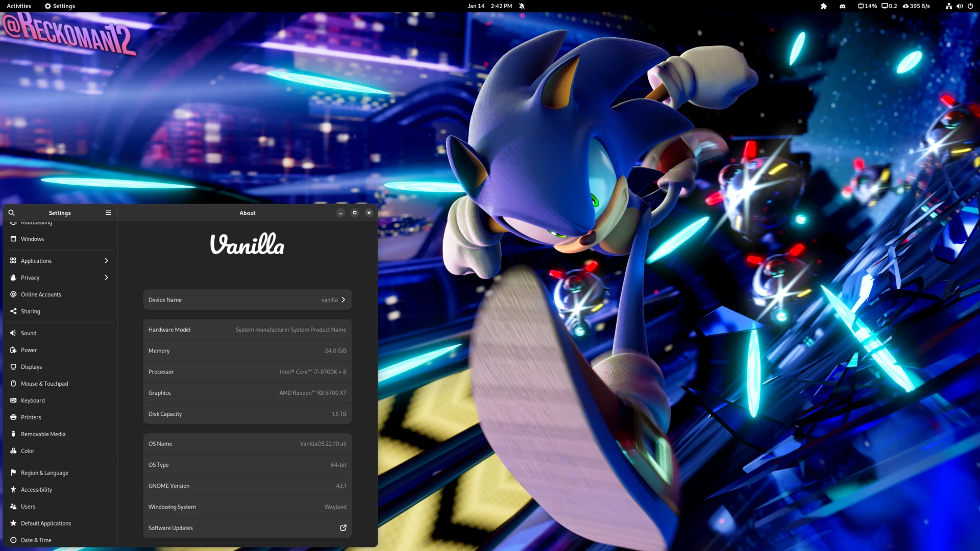This screenshot has width=980, height=551.
Task: Click the OS Type 64-bit row
Action: [248, 465]
